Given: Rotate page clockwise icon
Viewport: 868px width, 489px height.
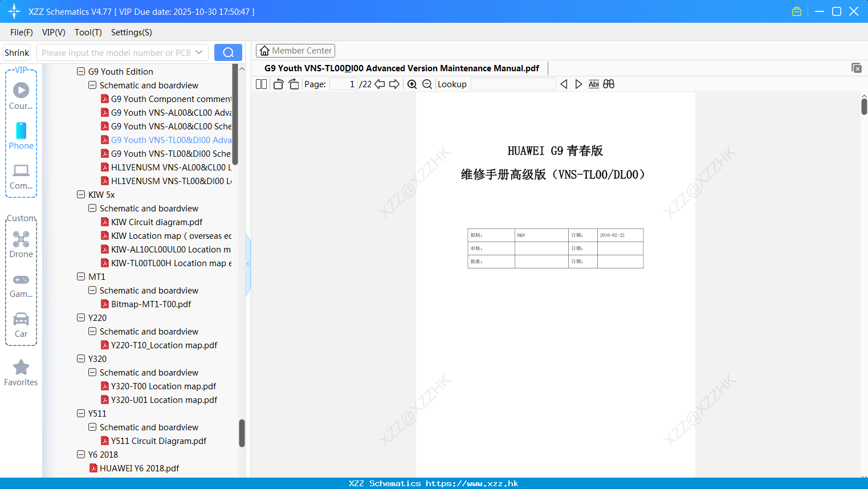Looking at the screenshot, I should (x=294, y=84).
